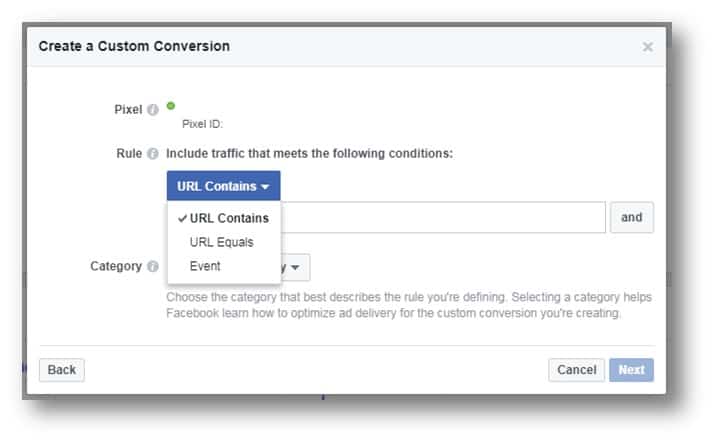The image size is (714, 442).
Task: Collapse the blue URL Contains dropdown button
Action: tap(224, 186)
